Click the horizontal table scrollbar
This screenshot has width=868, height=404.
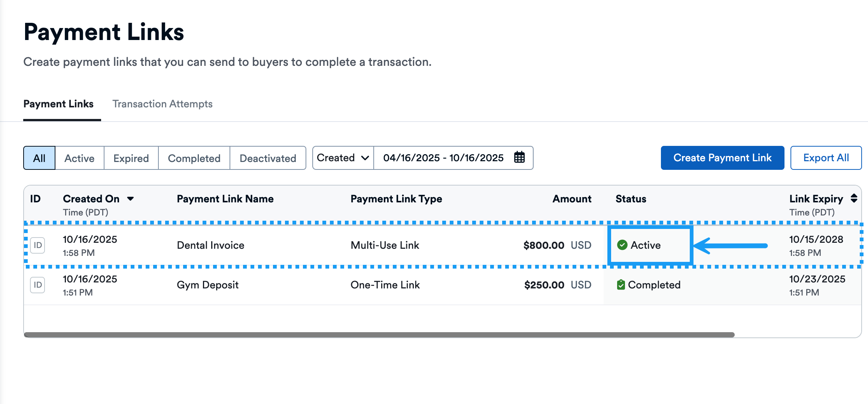(x=379, y=335)
